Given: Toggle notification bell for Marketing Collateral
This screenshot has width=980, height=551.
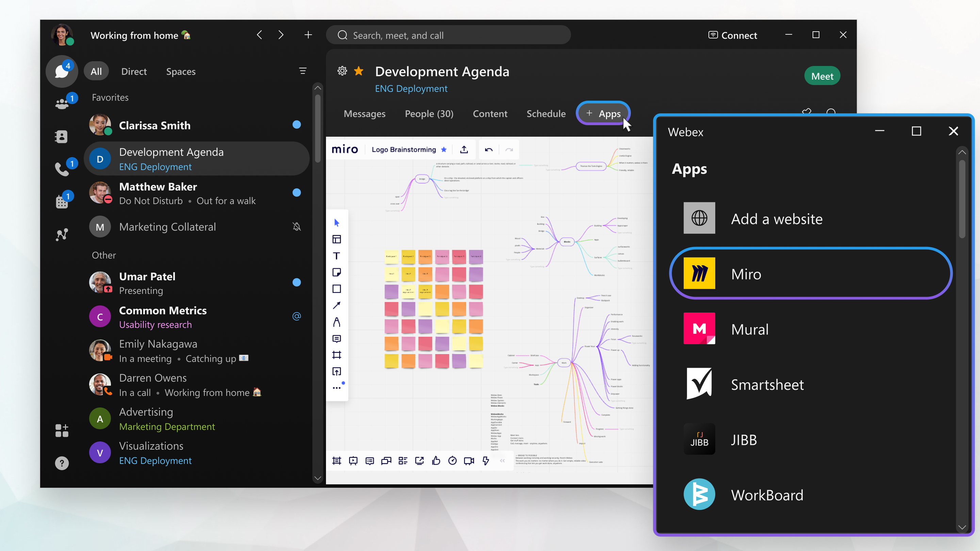Looking at the screenshot, I should tap(296, 226).
